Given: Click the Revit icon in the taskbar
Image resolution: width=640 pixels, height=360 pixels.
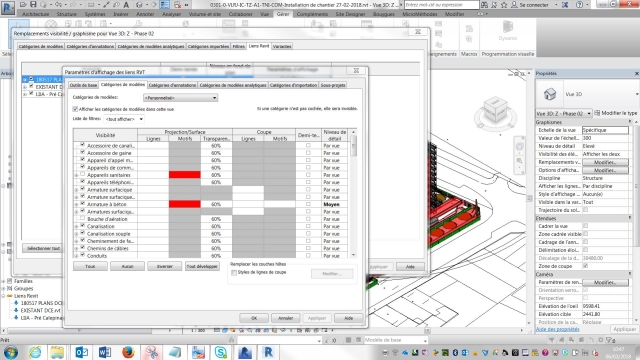Looking at the screenshot, I should point(268,352).
